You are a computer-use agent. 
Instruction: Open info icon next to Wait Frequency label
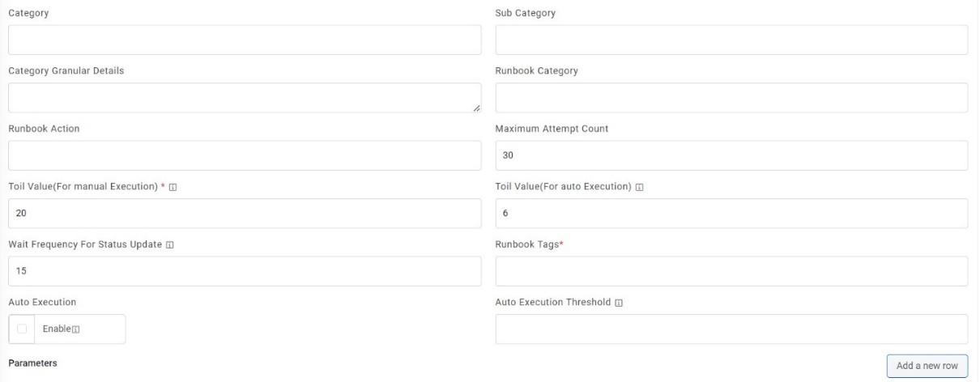tap(169, 245)
